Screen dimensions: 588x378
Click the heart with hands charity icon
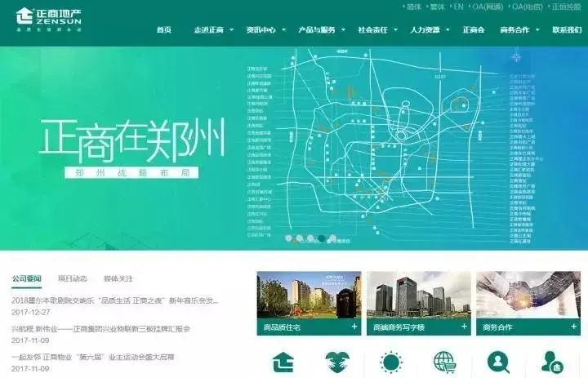coord(337,362)
